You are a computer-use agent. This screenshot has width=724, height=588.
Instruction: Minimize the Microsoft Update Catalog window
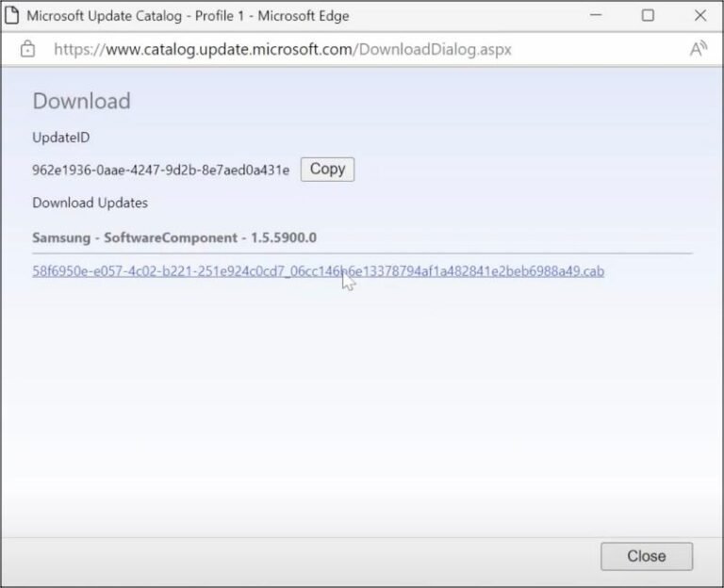click(596, 16)
